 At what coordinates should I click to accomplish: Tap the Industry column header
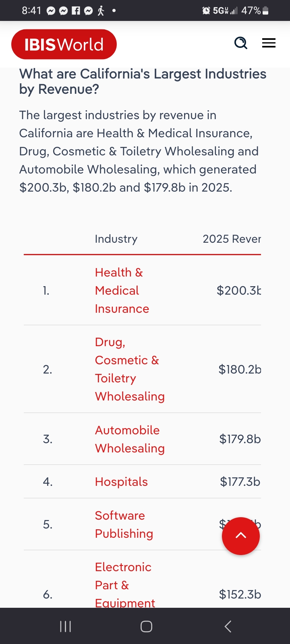[x=116, y=239]
